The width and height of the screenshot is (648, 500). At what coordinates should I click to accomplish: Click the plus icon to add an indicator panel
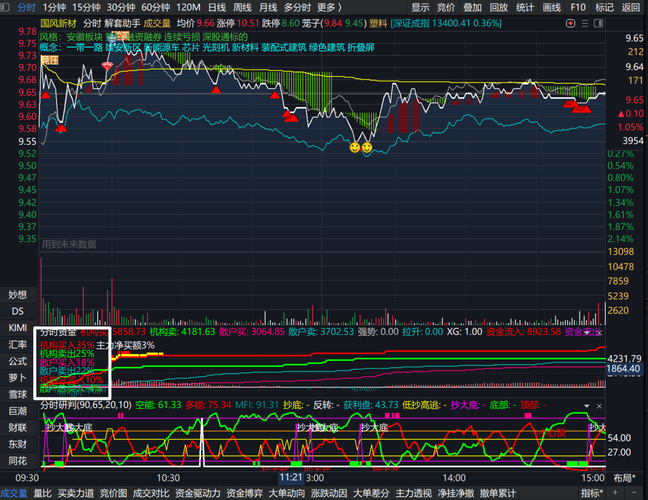pos(615,493)
